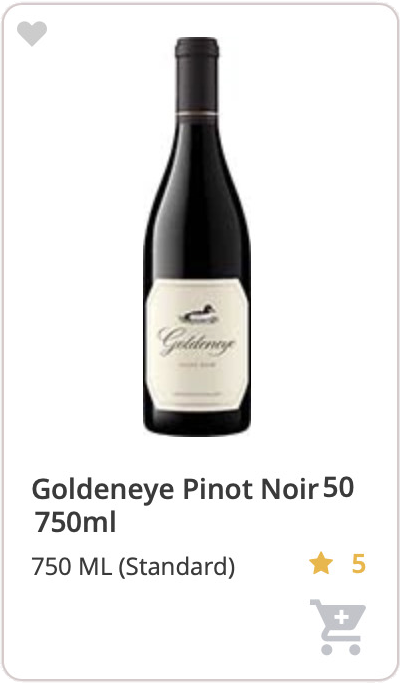This screenshot has height=683, width=400.
Task: Click the cream label's bottom fine print
Action: tap(197, 394)
